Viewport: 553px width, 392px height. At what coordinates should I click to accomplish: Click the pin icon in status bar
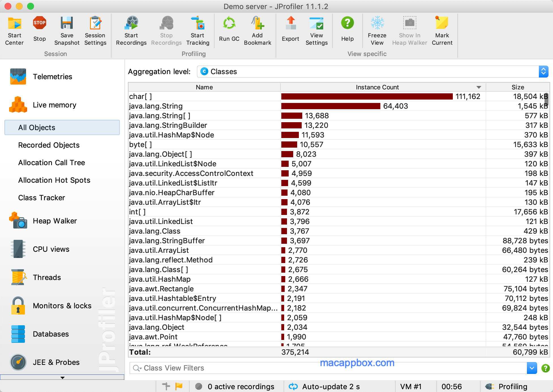[166, 386]
